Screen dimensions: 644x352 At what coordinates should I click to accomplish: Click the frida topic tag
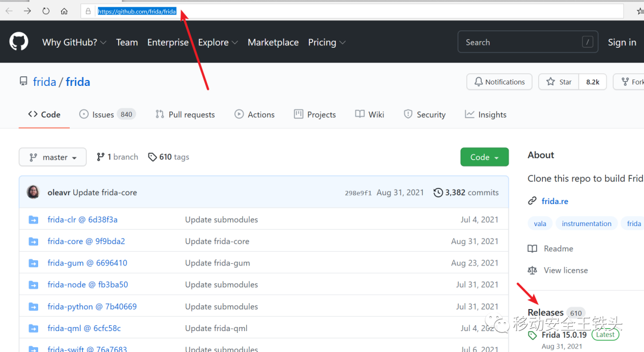click(633, 224)
